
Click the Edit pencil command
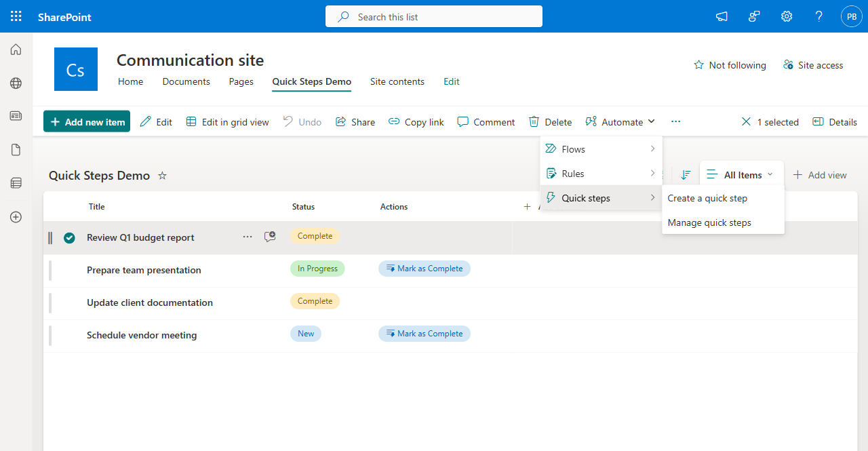[x=156, y=122]
